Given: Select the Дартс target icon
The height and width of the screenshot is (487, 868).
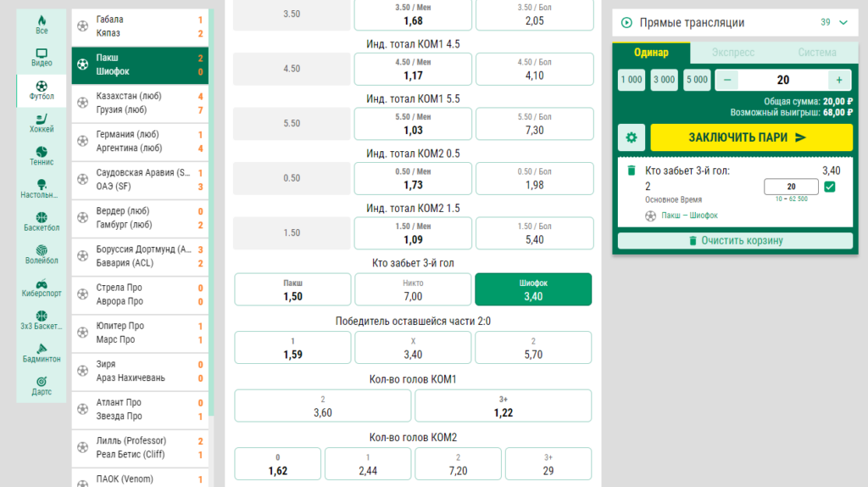Looking at the screenshot, I should coord(42,381).
